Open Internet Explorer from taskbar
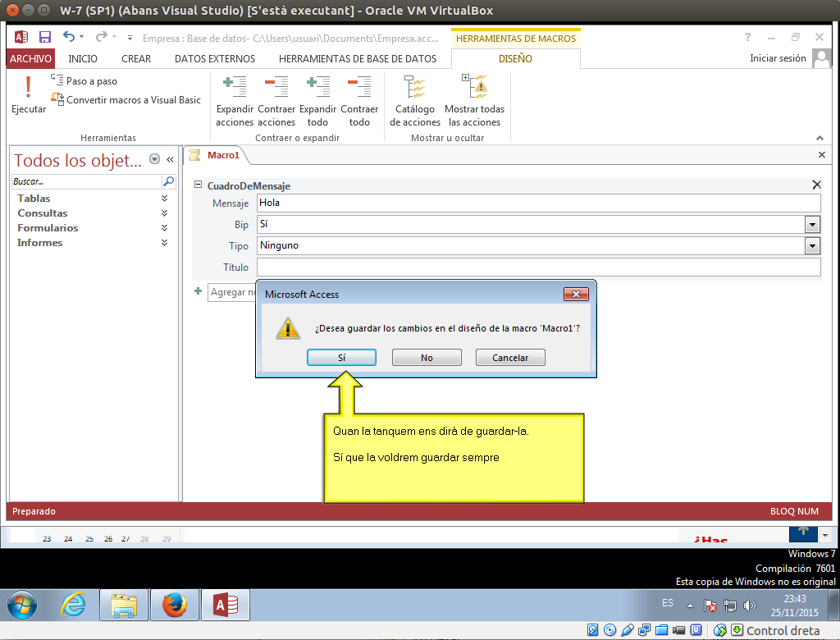The height and width of the screenshot is (640, 840). click(x=73, y=606)
